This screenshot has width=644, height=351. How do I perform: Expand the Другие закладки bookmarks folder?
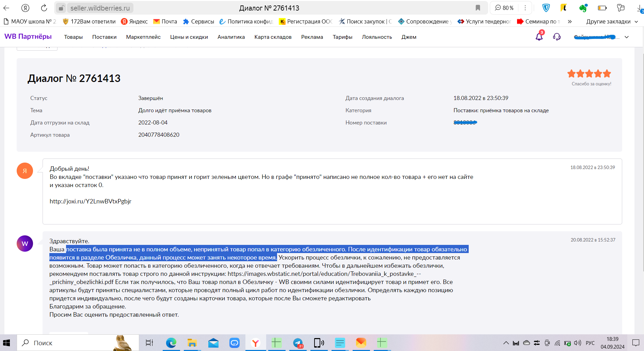[612, 21]
